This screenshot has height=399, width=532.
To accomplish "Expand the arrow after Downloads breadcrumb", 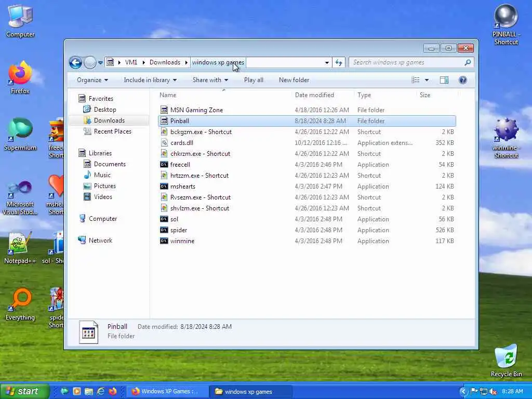I will click(187, 62).
